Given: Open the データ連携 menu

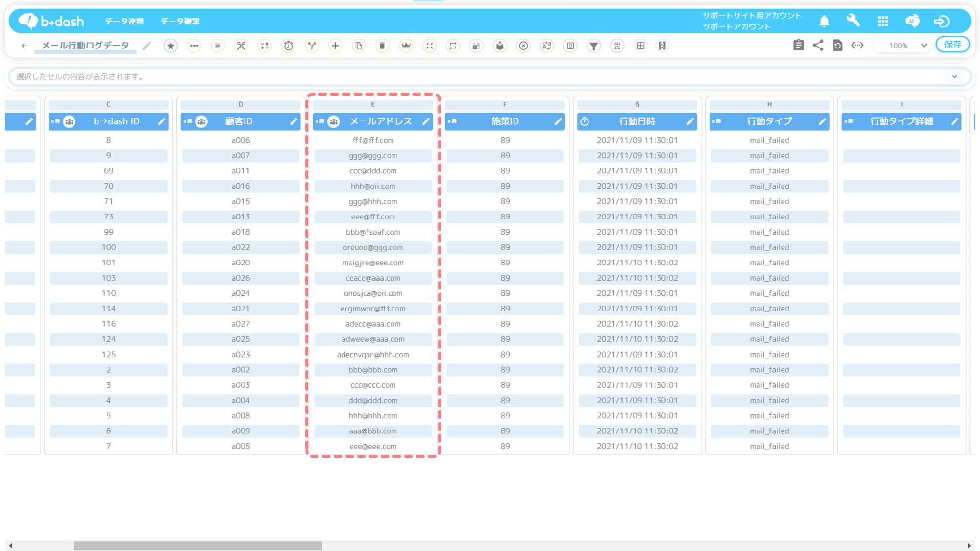Looking at the screenshot, I should pos(124,21).
